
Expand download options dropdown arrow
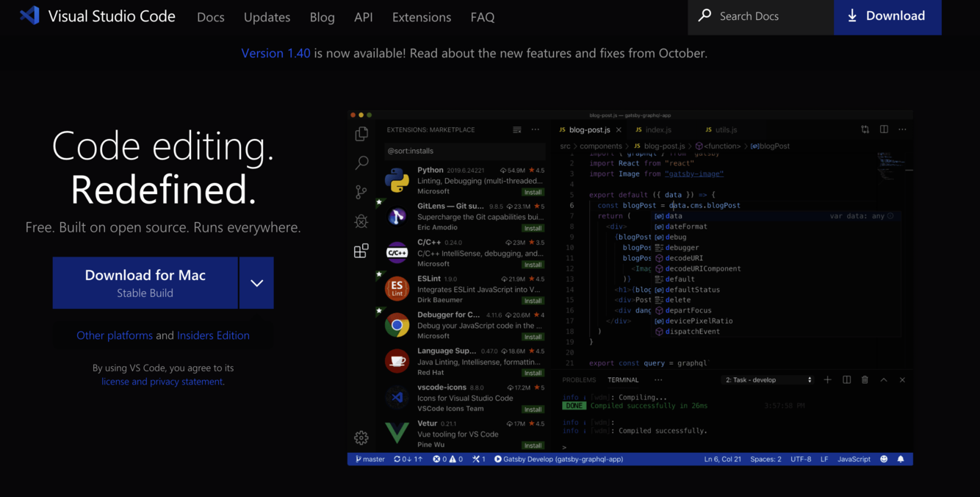(x=256, y=283)
